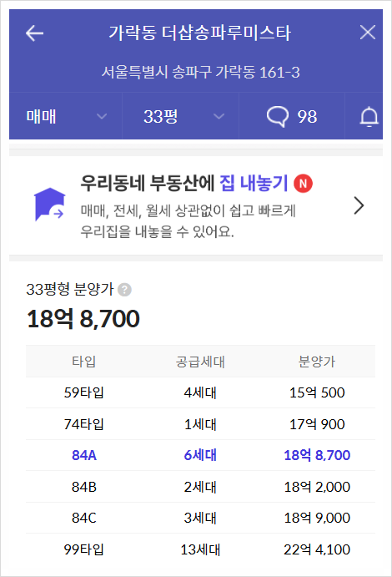Go back using the left arrow icon
The image size is (392, 577).
click(35, 33)
